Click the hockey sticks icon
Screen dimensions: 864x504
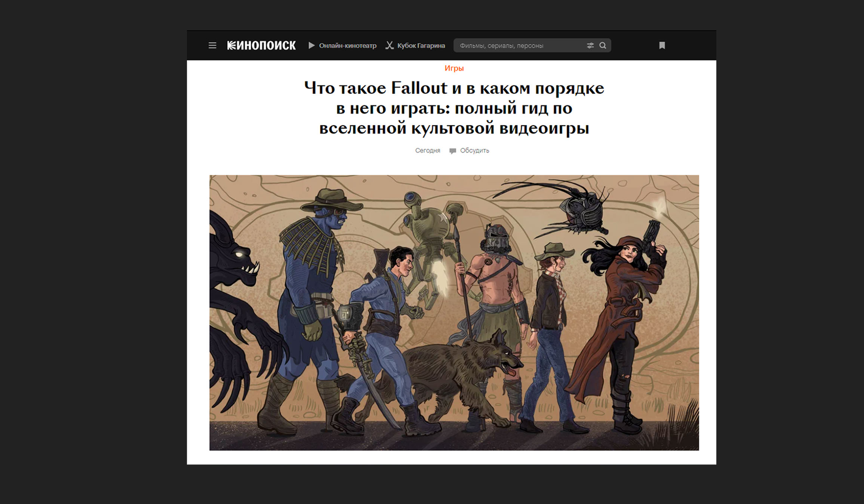[x=390, y=46]
